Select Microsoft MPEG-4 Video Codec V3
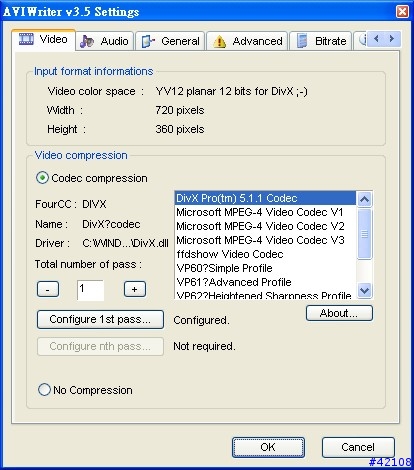 pos(265,240)
